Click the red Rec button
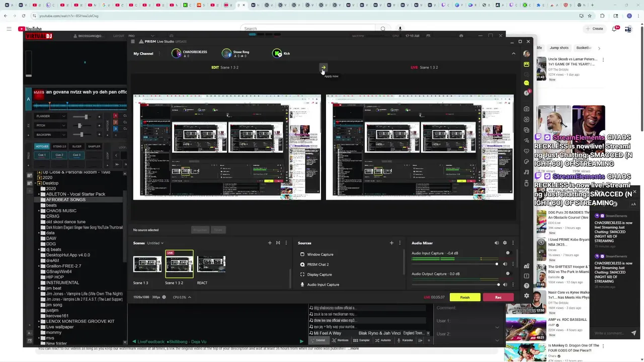This screenshot has width=644, height=362. click(x=498, y=297)
